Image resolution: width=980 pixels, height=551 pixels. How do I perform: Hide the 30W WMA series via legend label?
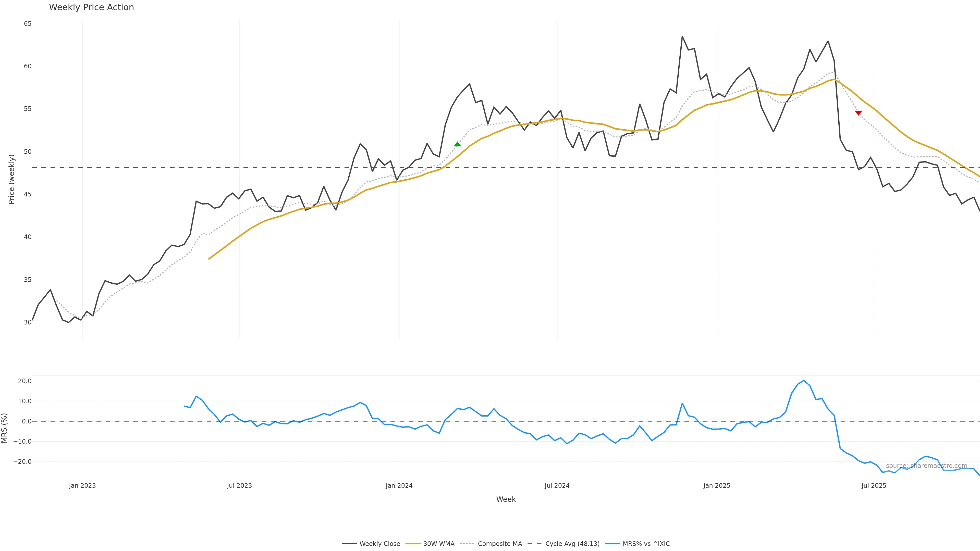[x=439, y=544]
